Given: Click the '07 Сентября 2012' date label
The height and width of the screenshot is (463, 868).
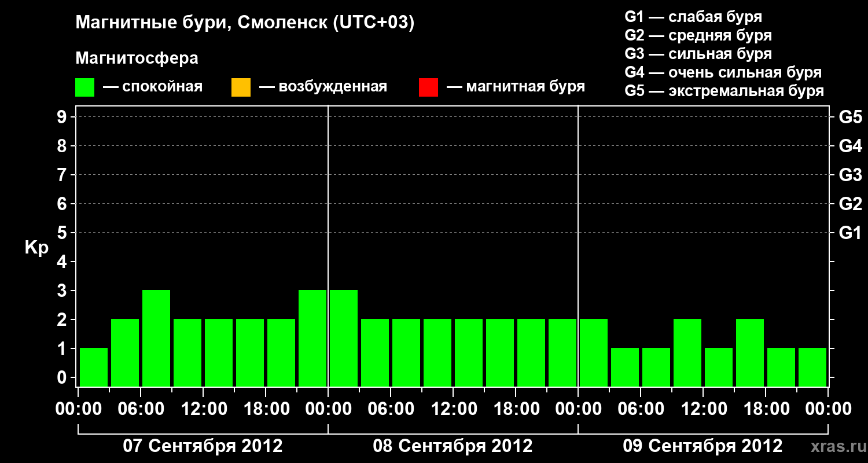Looking at the screenshot, I should point(203,446).
